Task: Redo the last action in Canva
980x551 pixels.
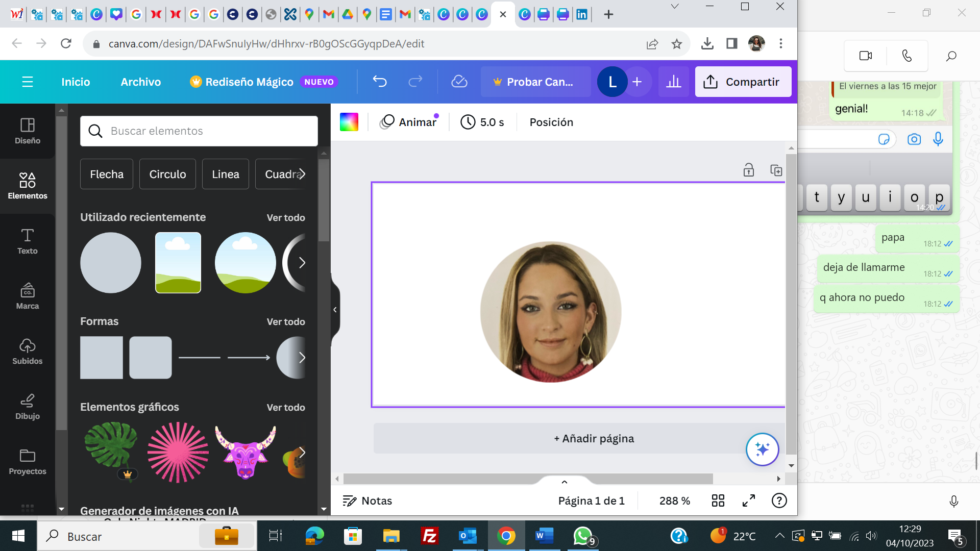Action: [415, 82]
